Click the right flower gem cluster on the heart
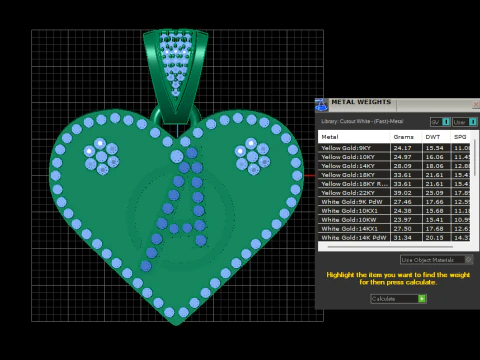Screen dimensions: 480x360 (x=252, y=156)
